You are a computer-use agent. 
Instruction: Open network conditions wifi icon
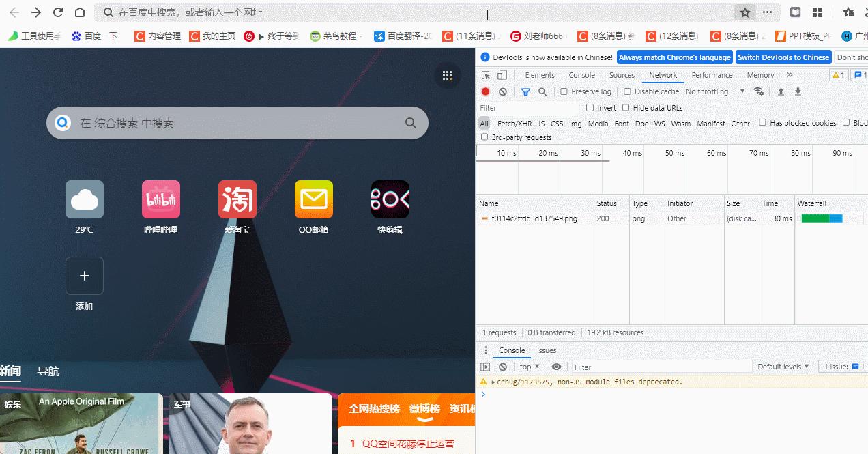pos(758,91)
